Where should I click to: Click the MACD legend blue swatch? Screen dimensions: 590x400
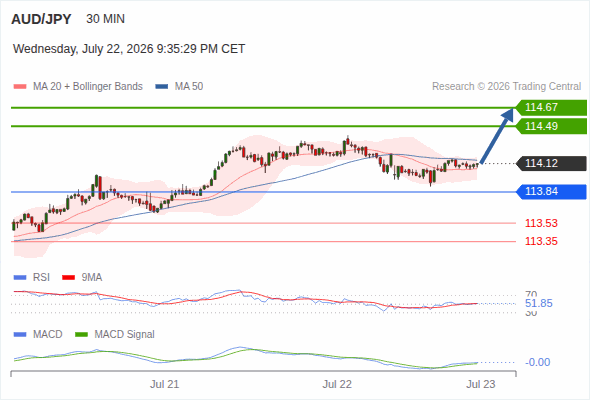click(x=20, y=335)
